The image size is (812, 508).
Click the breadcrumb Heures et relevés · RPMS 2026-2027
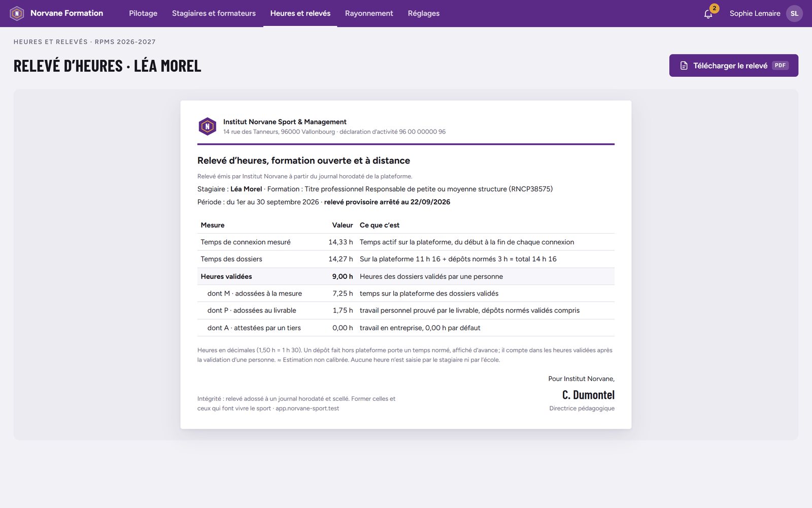[85, 42]
